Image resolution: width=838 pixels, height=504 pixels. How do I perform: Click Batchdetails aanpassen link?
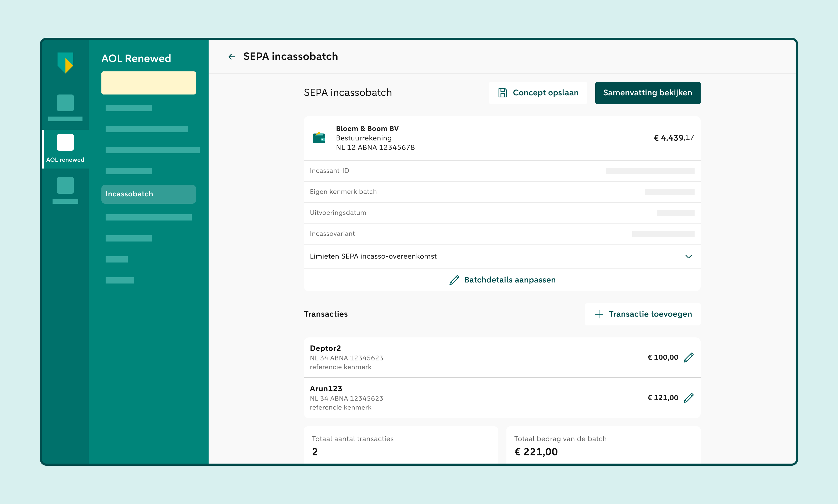pos(502,280)
